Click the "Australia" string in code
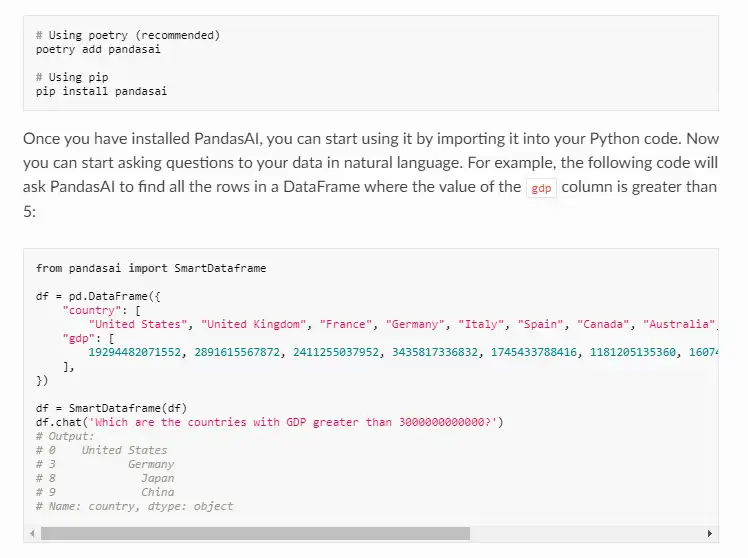This screenshot has height=558, width=748. (679, 324)
